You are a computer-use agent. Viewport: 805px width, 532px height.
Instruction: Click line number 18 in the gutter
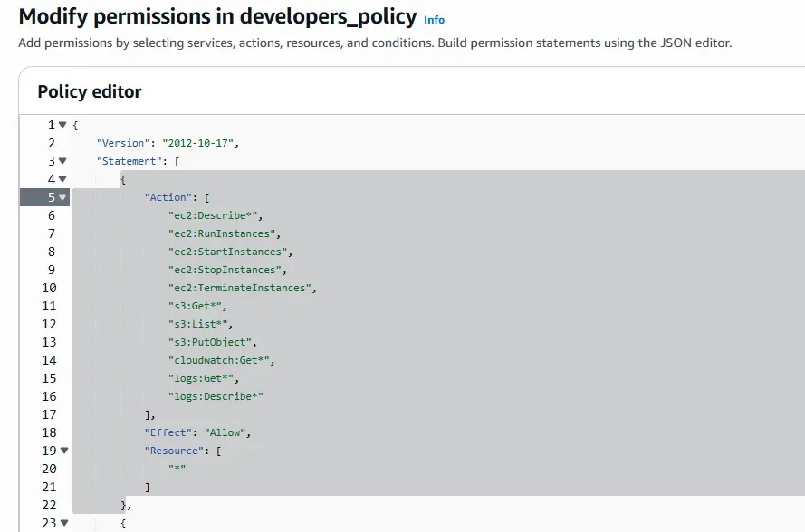coord(49,432)
